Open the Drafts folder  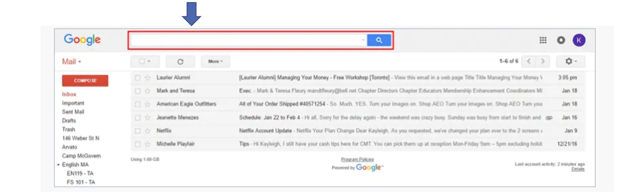(69, 121)
